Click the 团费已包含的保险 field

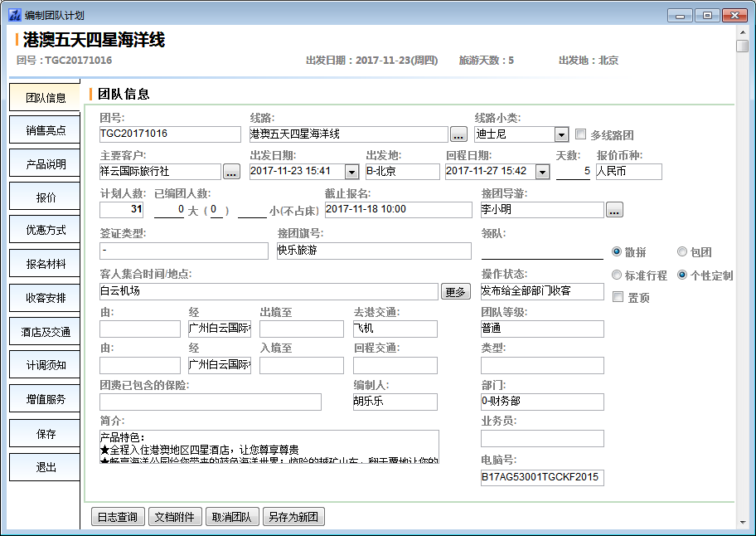[211, 402]
